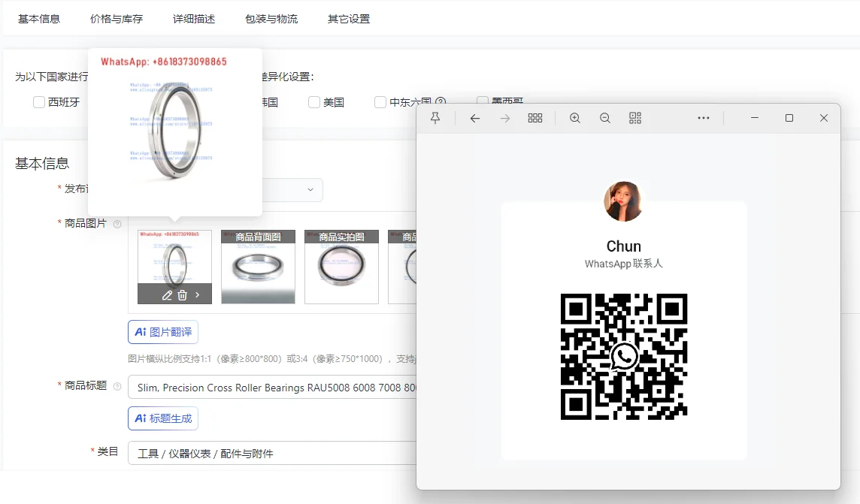Switch to 其它设置 tab
Image resolution: width=860 pixels, height=504 pixels.
click(349, 19)
